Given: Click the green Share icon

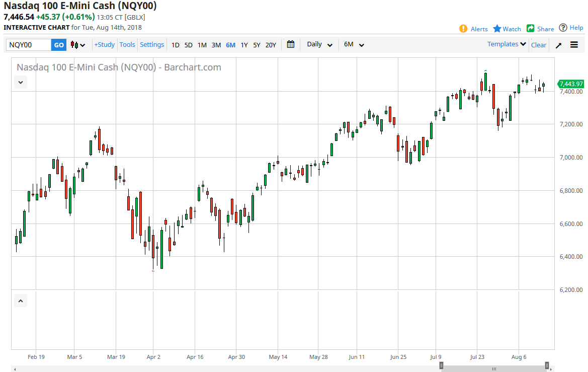Looking at the screenshot, I should [530, 29].
